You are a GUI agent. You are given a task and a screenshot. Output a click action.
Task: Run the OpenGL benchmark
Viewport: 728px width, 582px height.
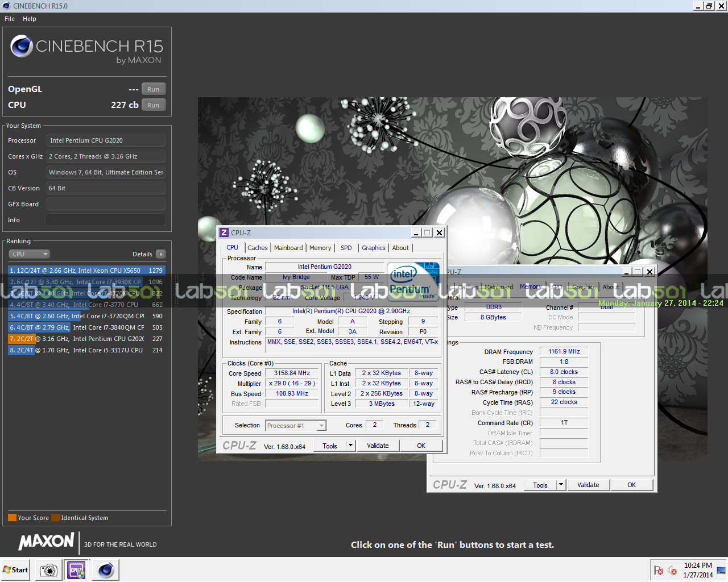tap(154, 89)
